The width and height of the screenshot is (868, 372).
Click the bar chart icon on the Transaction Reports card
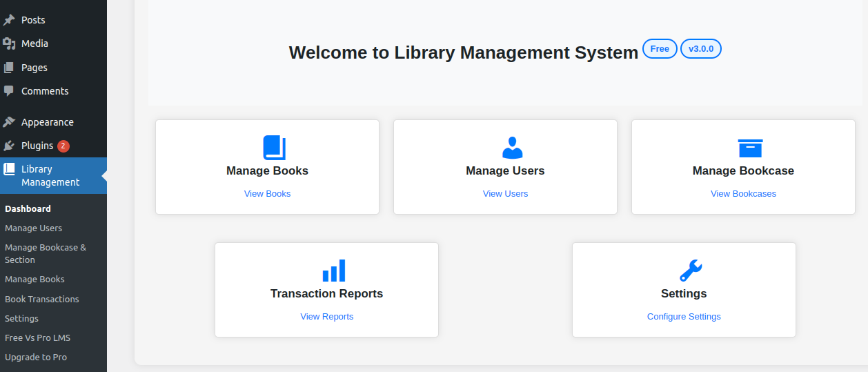coord(333,271)
